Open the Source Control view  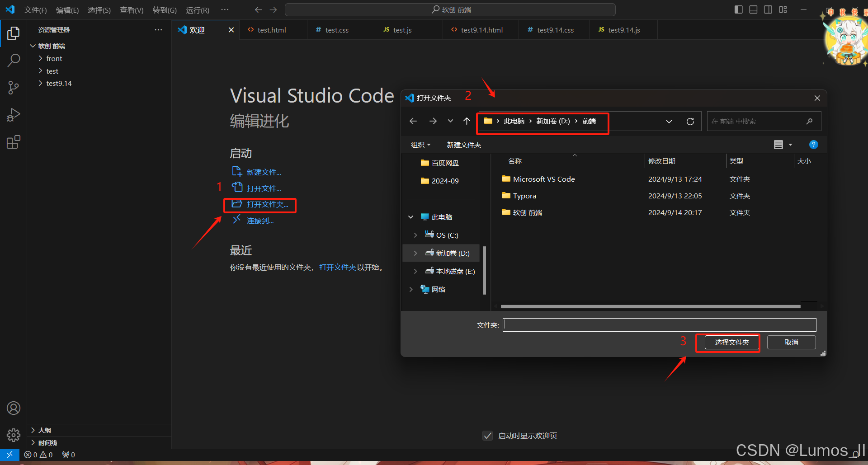click(14, 88)
